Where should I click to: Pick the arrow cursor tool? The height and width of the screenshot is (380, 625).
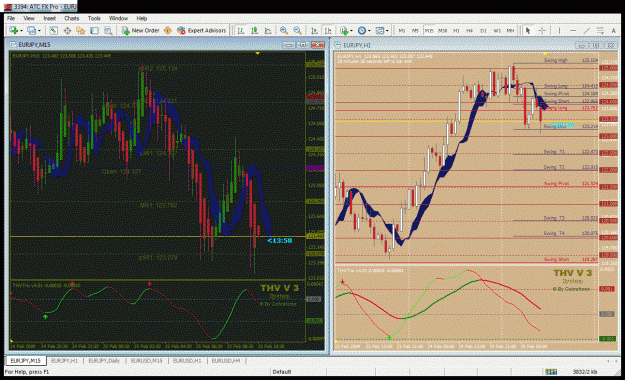528,30
